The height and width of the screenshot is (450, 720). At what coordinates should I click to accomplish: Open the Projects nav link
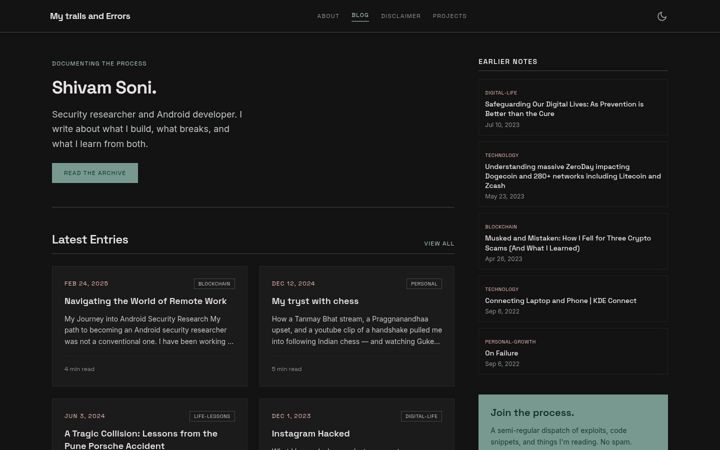pos(450,16)
